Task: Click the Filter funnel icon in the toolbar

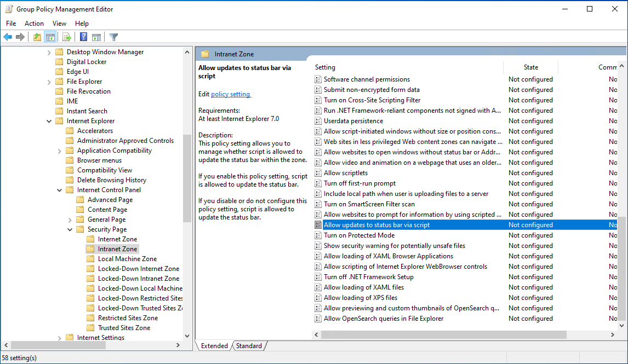Action: click(x=114, y=37)
